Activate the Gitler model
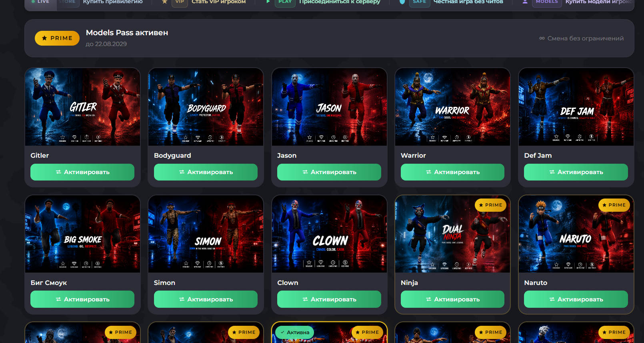The height and width of the screenshot is (343, 644). pos(82,172)
